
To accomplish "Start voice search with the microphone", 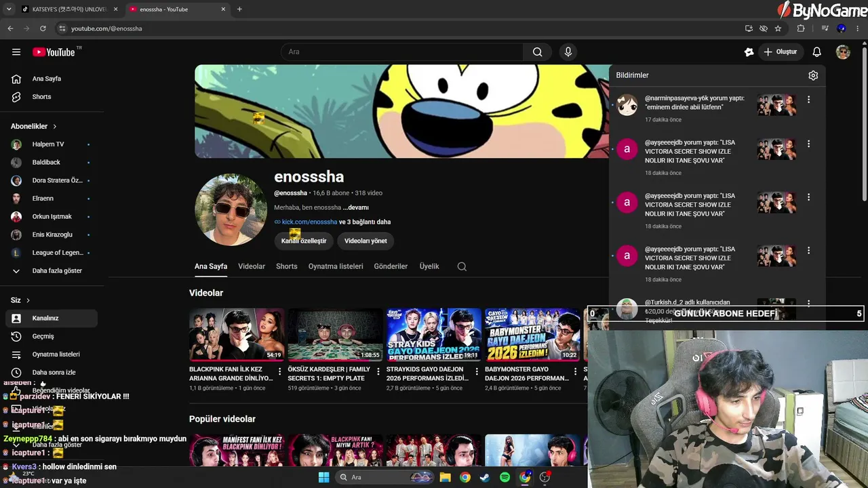I will [568, 52].
